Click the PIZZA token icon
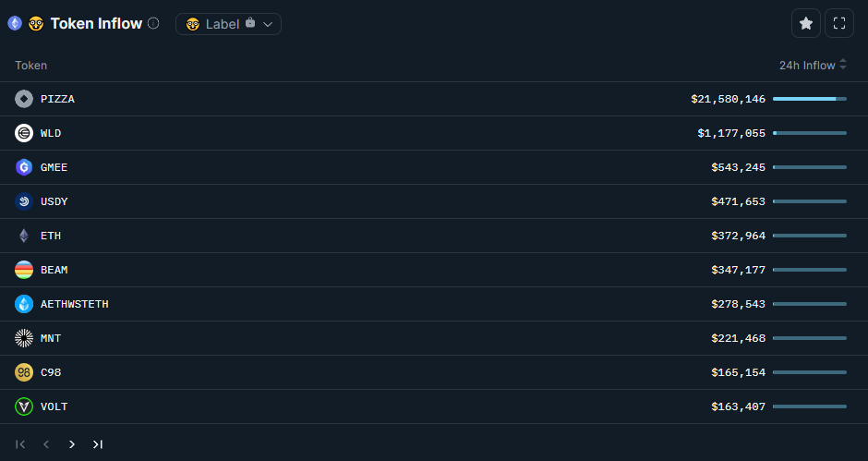Viewport: 868px width, 461px height. click(24, 99)
